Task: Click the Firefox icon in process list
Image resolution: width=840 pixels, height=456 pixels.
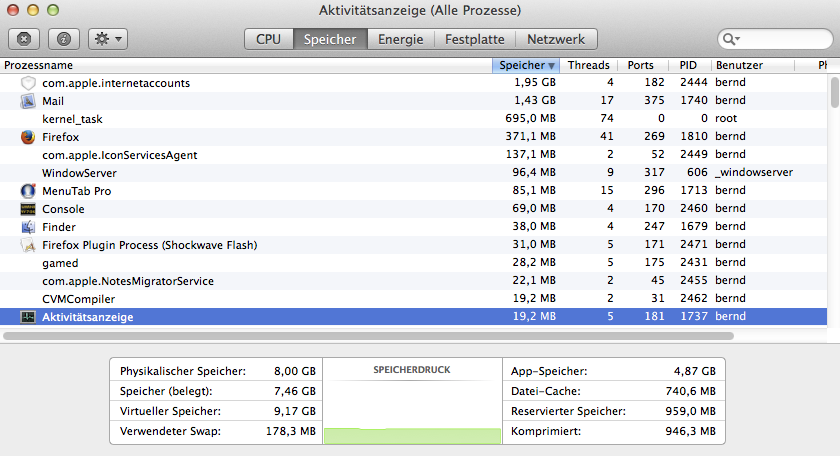Action: [x=28, y=137]
